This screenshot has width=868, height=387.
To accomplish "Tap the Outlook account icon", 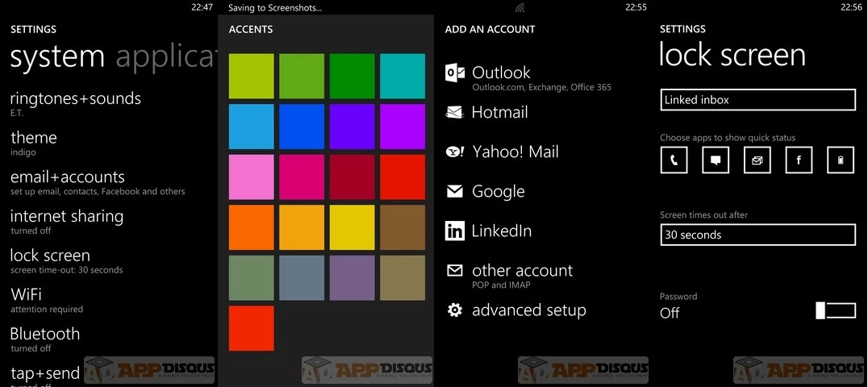I will [x=454, y=73].
